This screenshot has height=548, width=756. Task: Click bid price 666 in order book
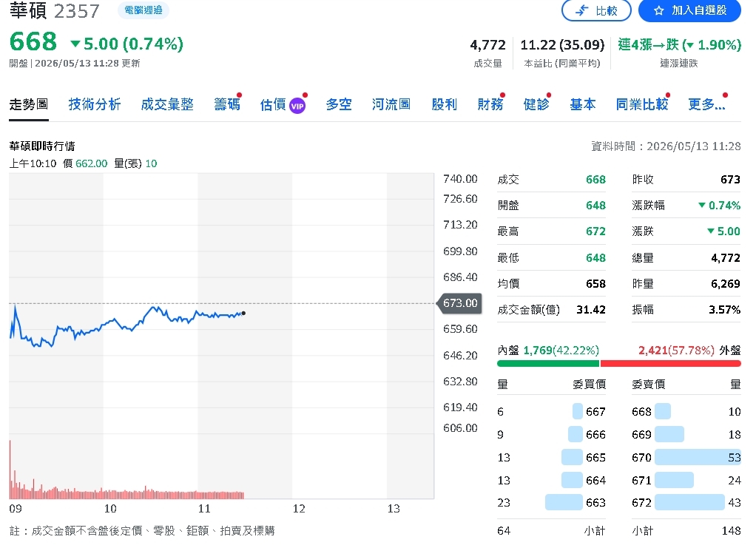tap(595, 435)
